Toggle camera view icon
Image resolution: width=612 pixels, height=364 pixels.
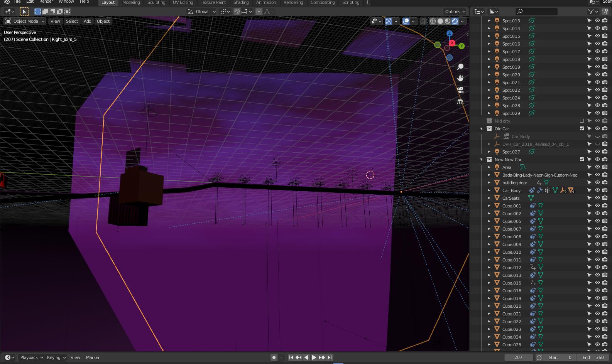click(460, 90)
